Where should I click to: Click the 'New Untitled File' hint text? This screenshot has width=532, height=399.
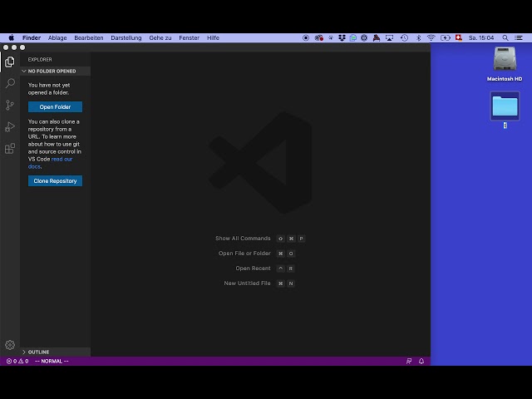click(x=248, y=283)
